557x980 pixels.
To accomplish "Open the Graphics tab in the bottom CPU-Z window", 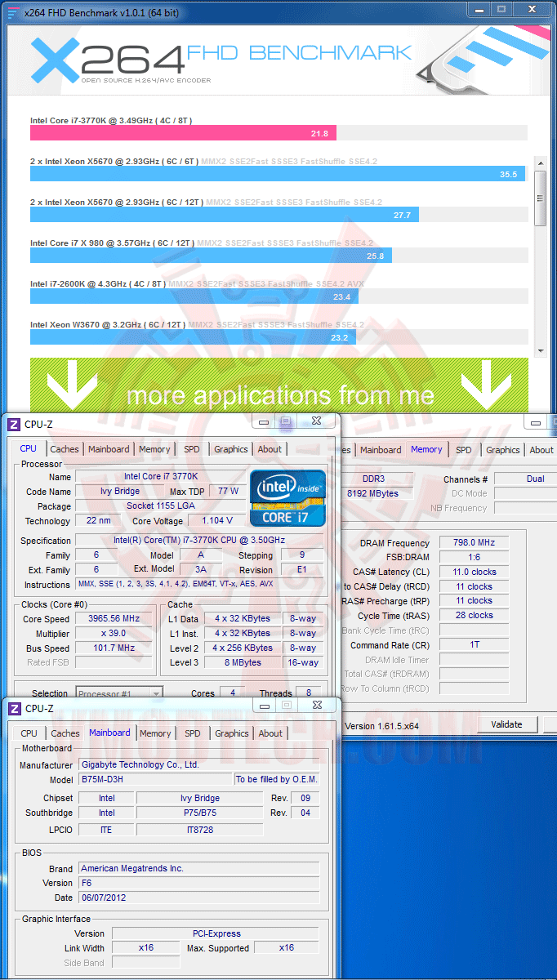I will click(x=232, y=733).
